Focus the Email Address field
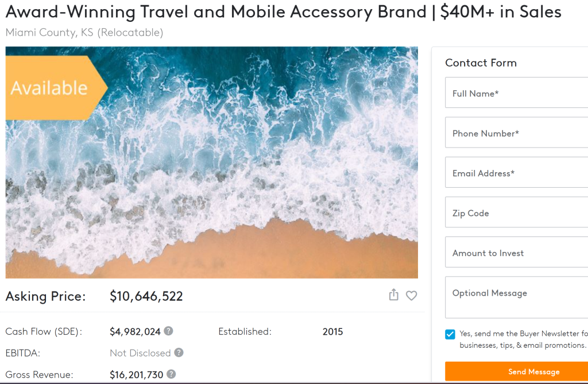Viewport: 588px width, 384px height. pyautogui.click(x=517, y=172)
